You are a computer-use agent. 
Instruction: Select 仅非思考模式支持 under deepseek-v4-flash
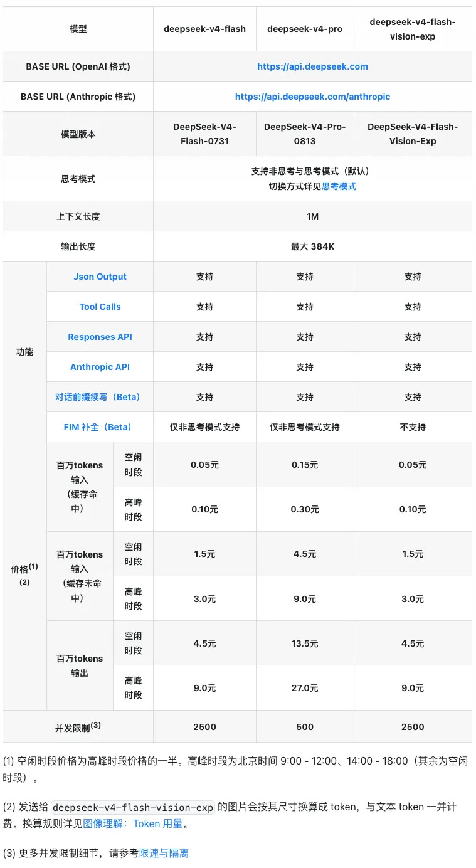(x=204, y=427)
